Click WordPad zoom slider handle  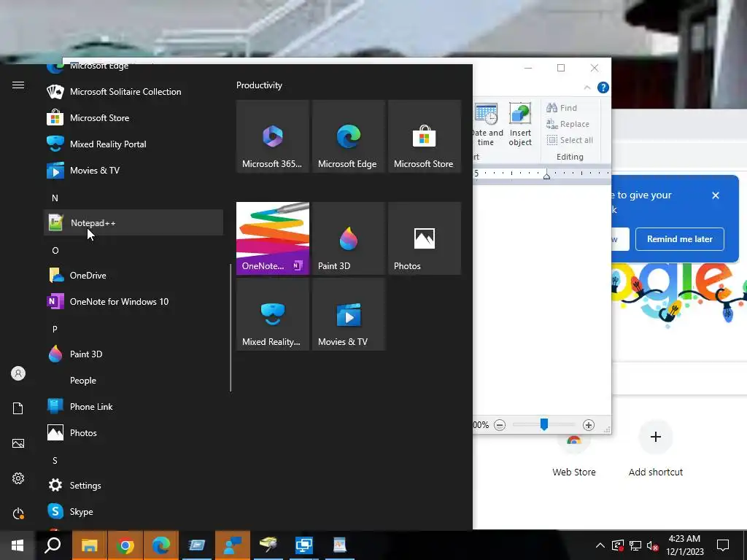(544, 424)
